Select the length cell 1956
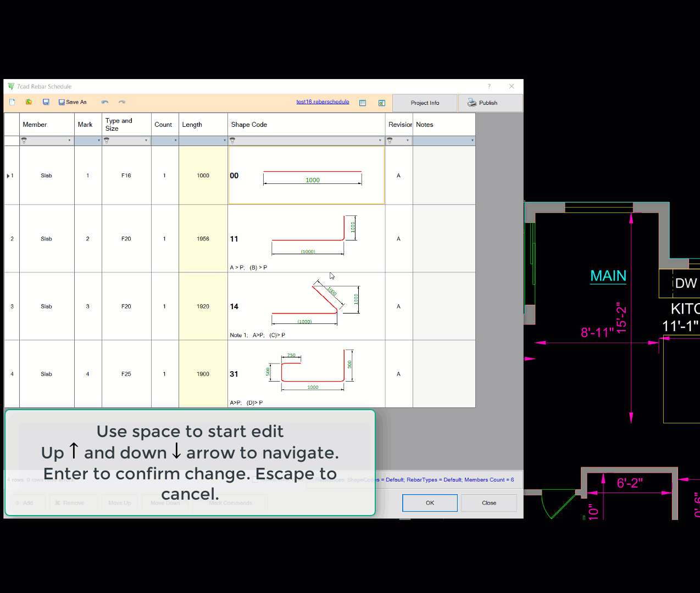Viewport: 700px width, 593px height. tap(203, 239)
